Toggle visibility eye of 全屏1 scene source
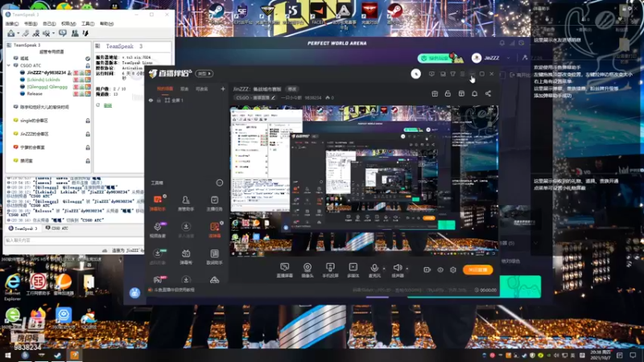This screenshot has height=362, width=644. coord(151,100)
